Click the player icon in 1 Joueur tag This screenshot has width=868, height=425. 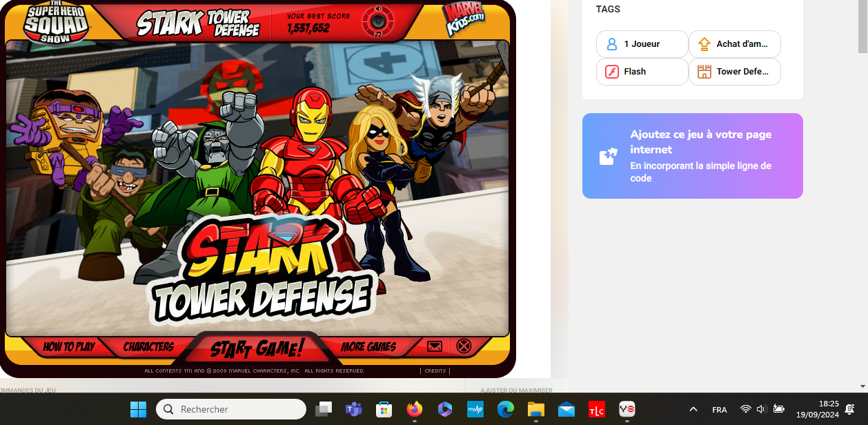click(x=611, y=44)
